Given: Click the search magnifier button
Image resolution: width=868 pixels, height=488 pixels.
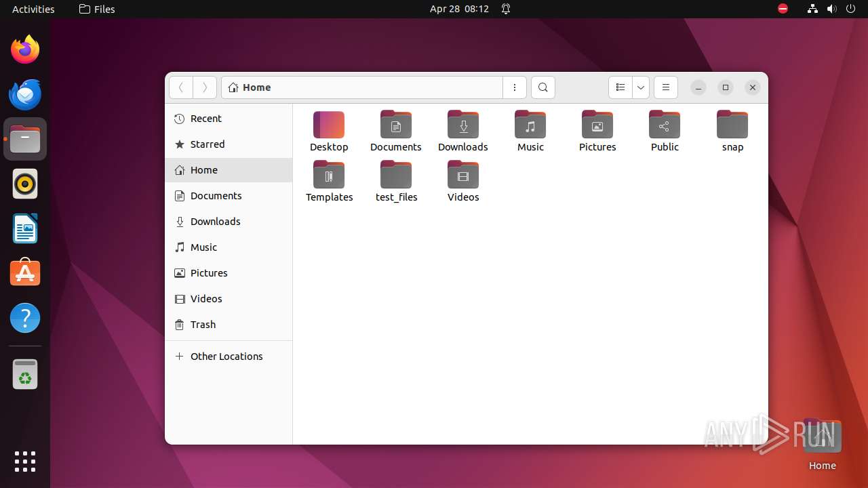Looking at the screenshot, I should pos(542,87).
